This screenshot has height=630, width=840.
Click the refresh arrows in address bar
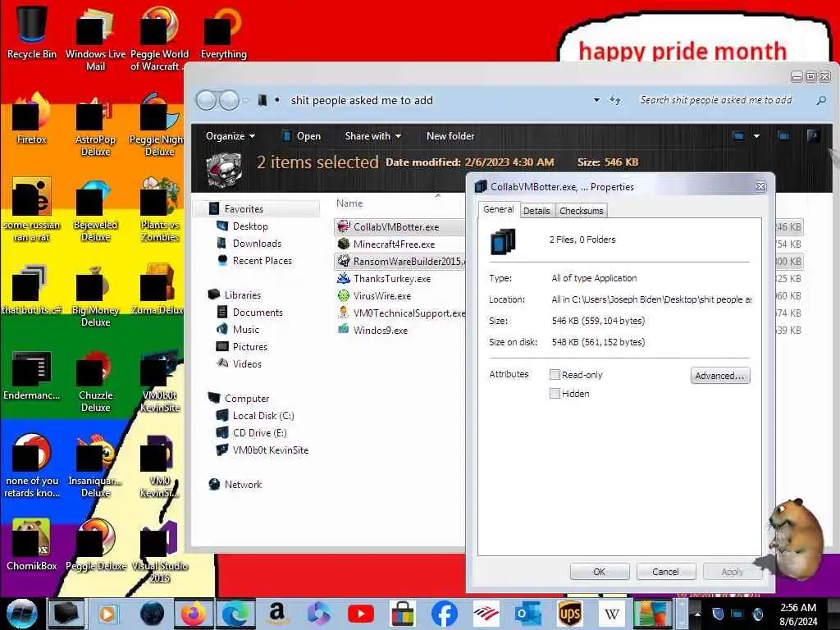tap(615, 100)
